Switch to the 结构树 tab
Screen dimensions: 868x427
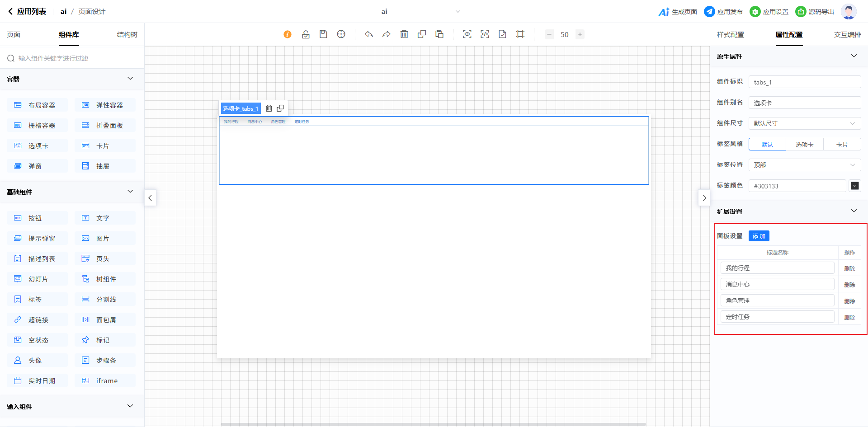pyautogui.click(x=127, y=35)
